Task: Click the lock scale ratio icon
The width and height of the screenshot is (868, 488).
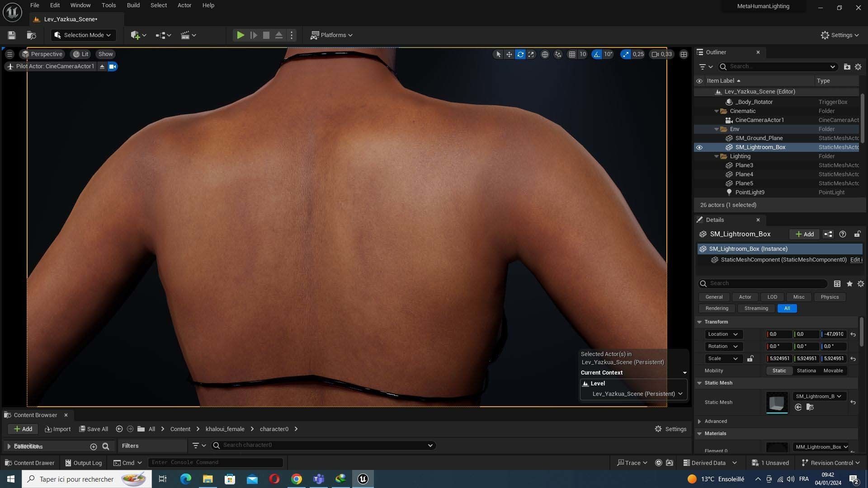Action: (750, 359)
